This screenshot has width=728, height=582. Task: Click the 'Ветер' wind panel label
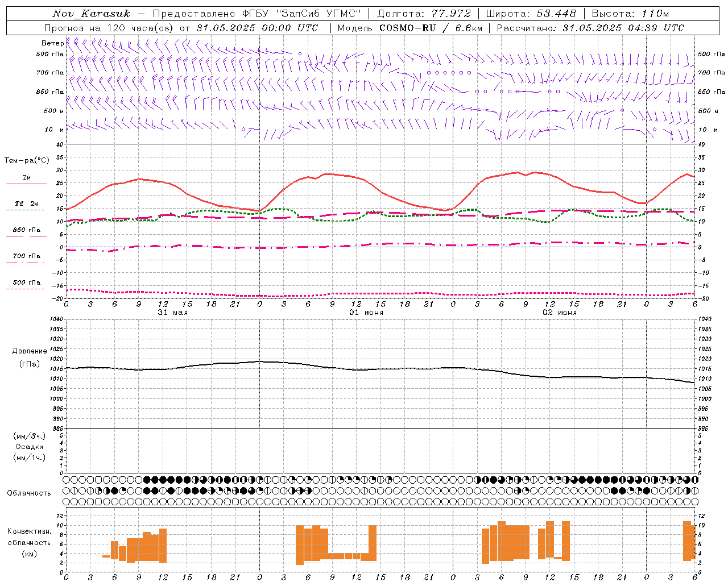(x=52, y=43)
